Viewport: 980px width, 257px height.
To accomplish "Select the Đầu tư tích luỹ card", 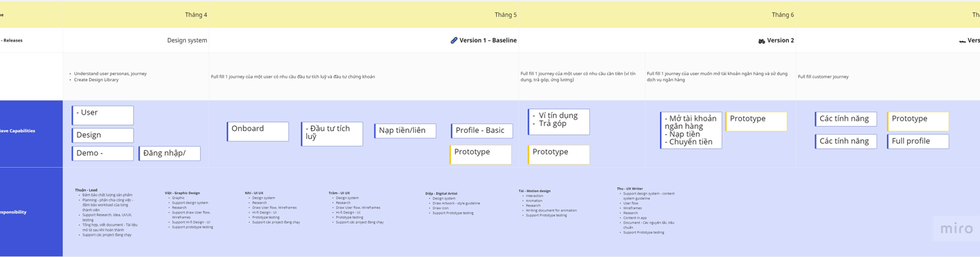I will tap(332, 134).
